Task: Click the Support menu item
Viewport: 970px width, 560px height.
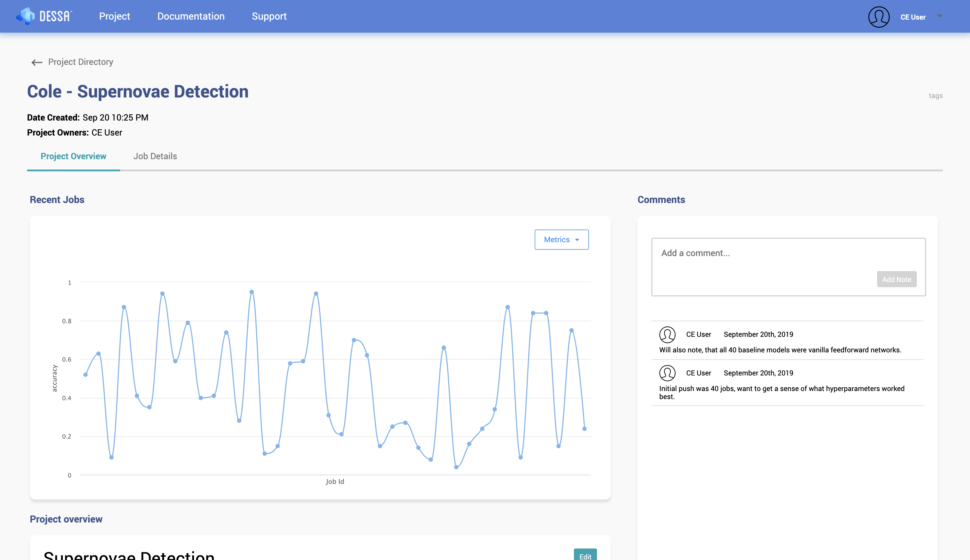Action: (x=269, y=16)
